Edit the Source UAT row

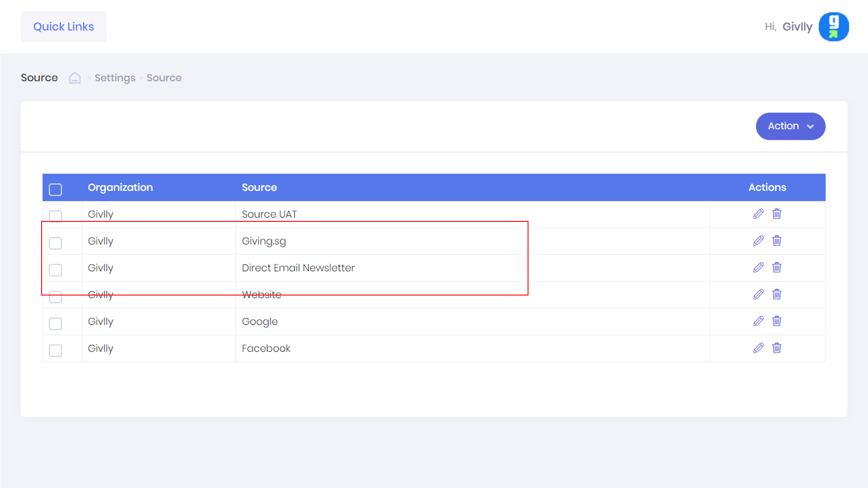tap(758, 214)
